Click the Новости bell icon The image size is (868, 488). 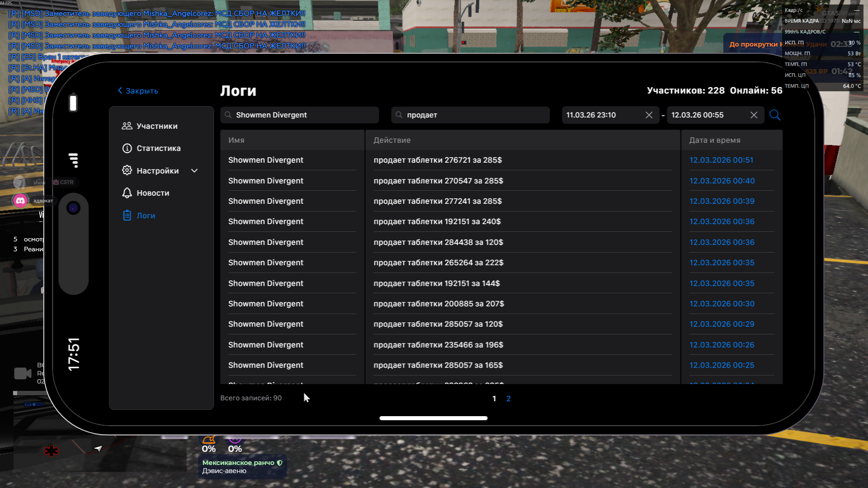(x=127, y=193)
